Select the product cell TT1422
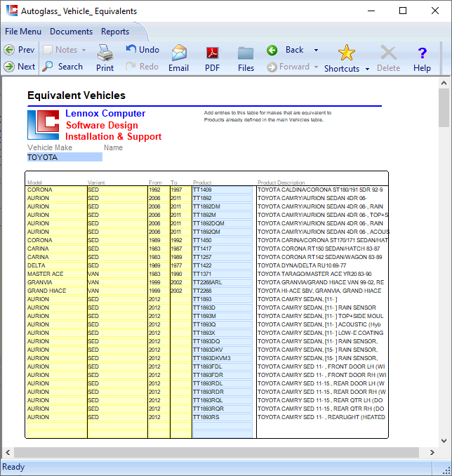This screenshot has height=476, width=452. point(222,265)
